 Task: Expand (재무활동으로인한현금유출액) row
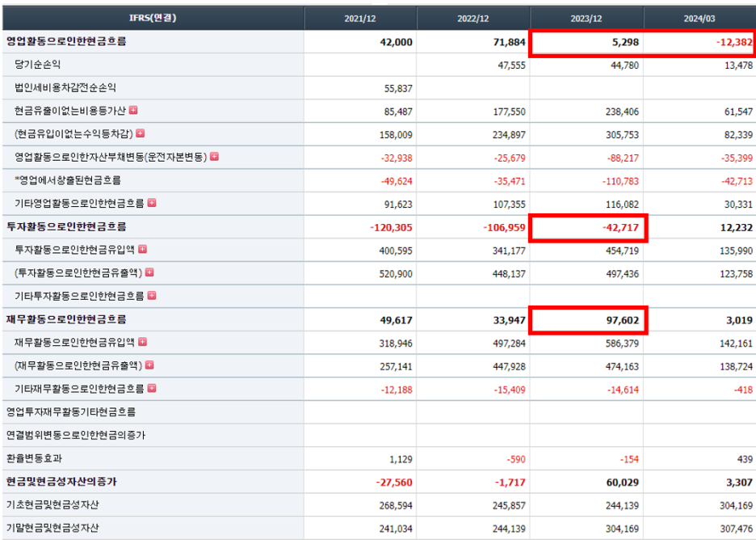click(150, 365)
